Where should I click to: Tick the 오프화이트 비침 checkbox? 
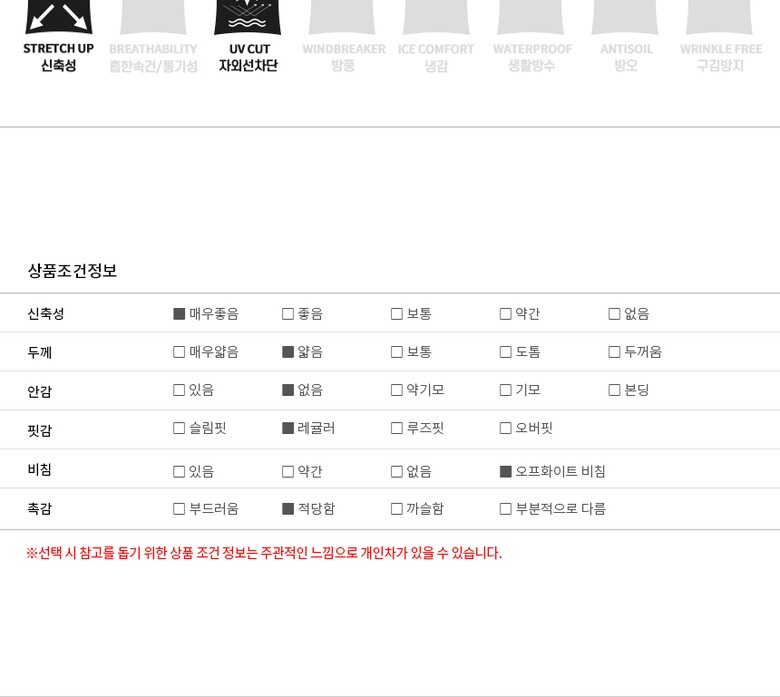(x=506, y=471)
